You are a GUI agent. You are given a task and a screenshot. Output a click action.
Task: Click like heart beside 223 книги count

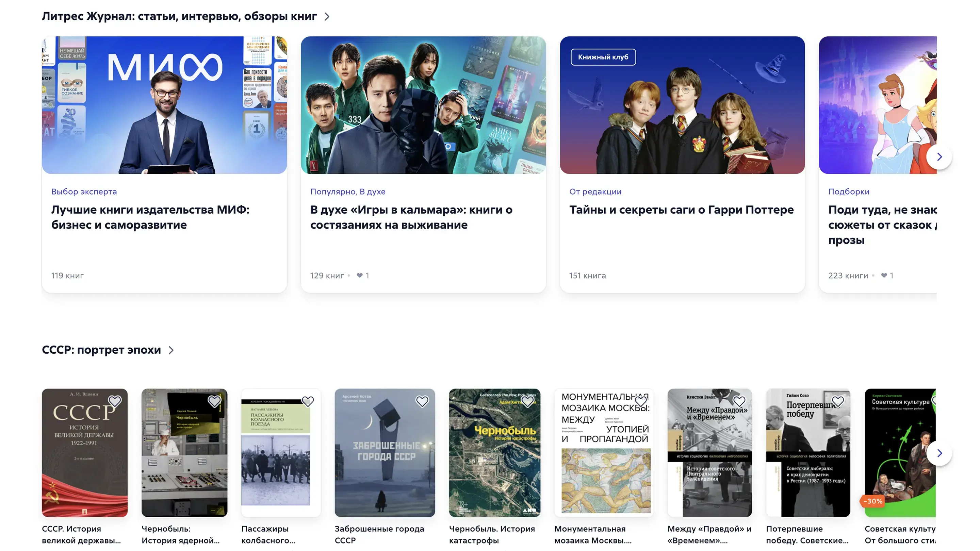tap(884, 275)
